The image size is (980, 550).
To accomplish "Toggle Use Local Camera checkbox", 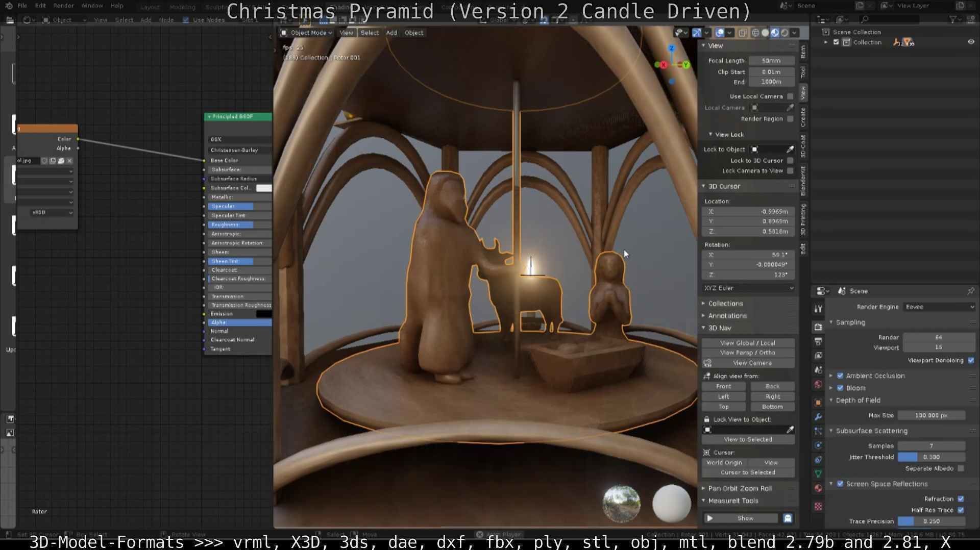I will 790,96.
